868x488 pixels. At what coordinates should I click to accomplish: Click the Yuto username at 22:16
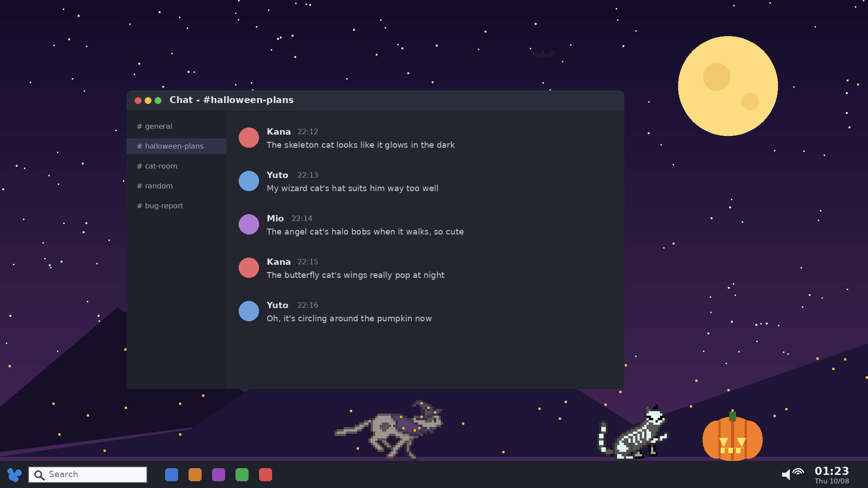(x=277, y=305)
